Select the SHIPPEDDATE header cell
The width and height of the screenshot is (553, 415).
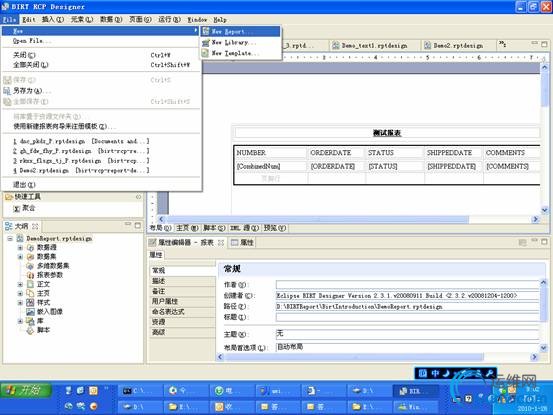click(x=453, y=153)
